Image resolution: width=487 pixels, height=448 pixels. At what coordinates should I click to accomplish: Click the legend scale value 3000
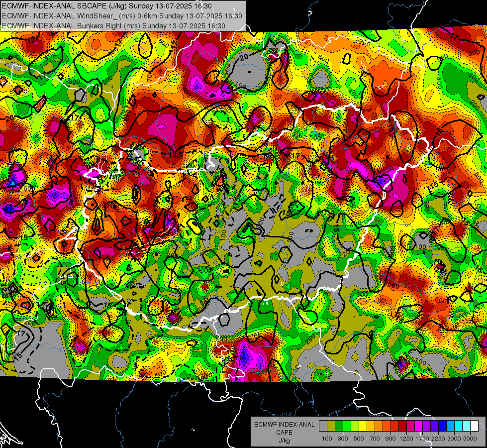coord(454,439)
